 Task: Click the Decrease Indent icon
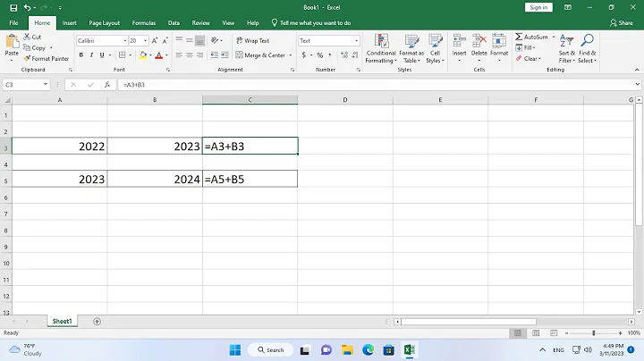pos(215,55)
